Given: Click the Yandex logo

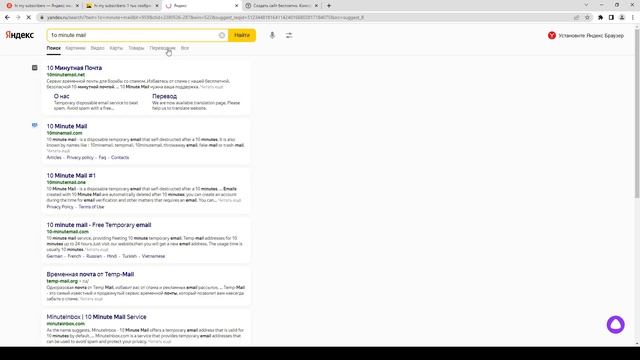Looking at the screenshot, I should point(20,35).
